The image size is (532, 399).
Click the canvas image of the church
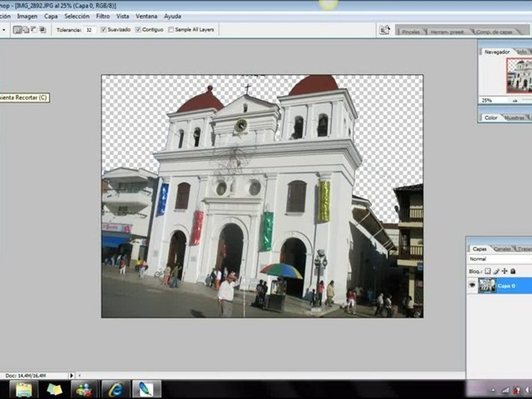coord(262,196)
